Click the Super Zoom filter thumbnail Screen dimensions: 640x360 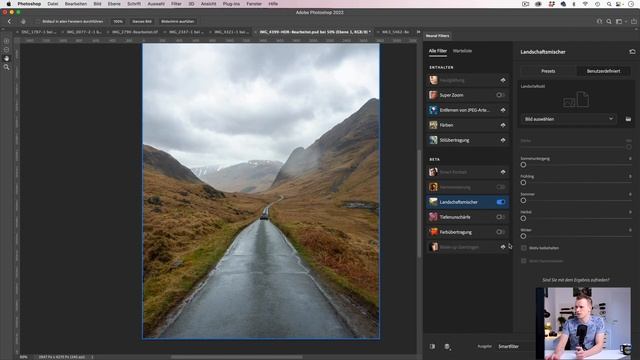pyautogui.click(x=433, y=95)
